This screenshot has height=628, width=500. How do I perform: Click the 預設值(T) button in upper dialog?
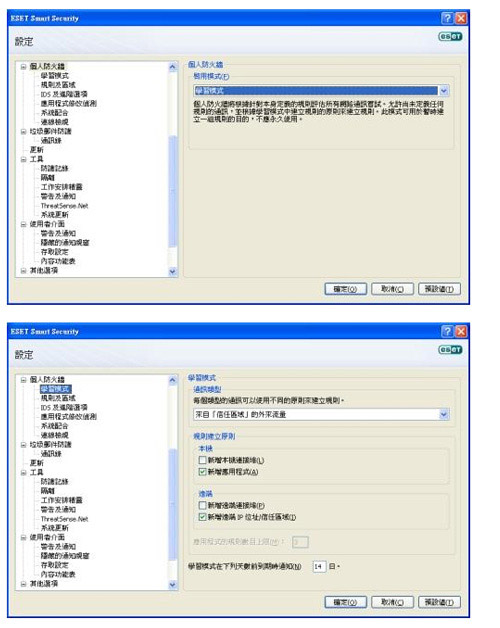point(439,289)
